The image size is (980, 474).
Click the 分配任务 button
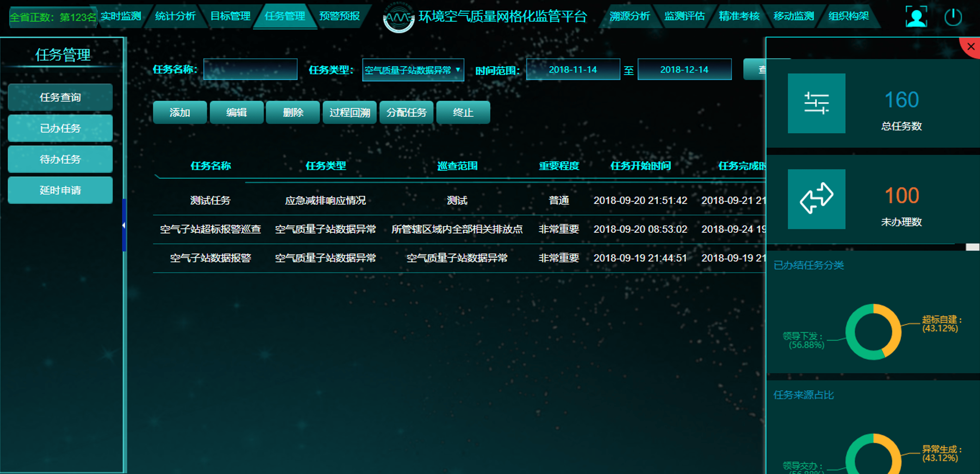pos(406,113)
